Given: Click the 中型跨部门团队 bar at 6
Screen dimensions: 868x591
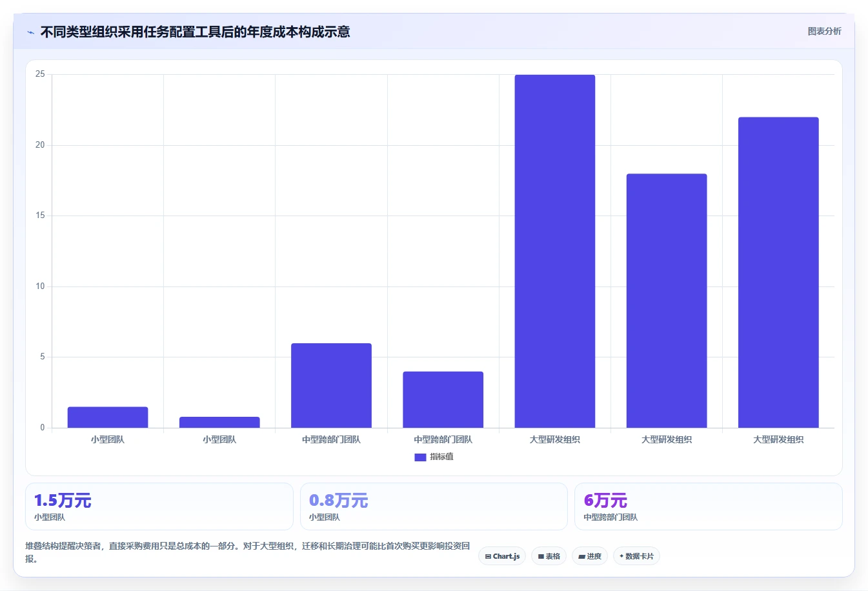Looking at the screenshot, I should point(331,385).
